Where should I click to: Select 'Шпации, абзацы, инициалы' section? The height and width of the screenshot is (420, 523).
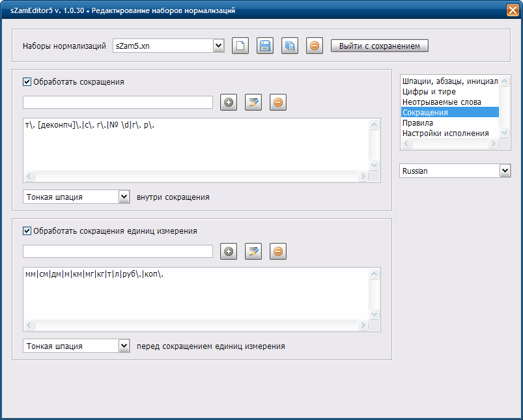[450, 81]
